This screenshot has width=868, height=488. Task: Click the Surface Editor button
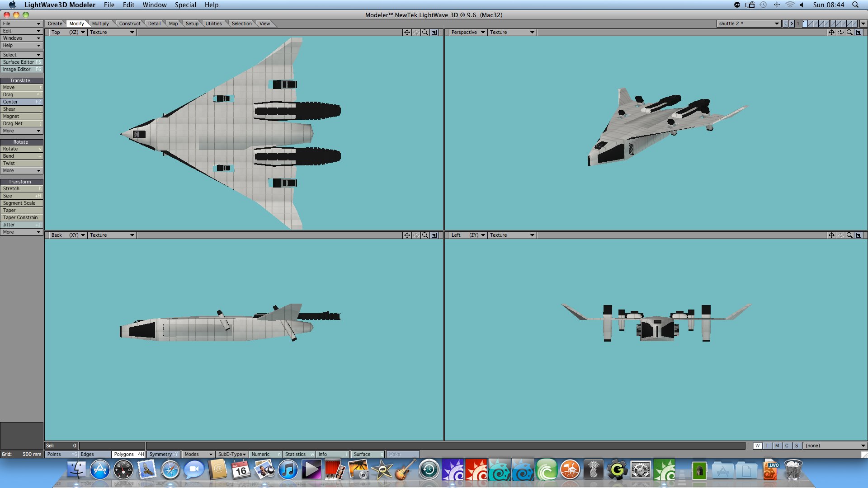click(x=21, y=62)
